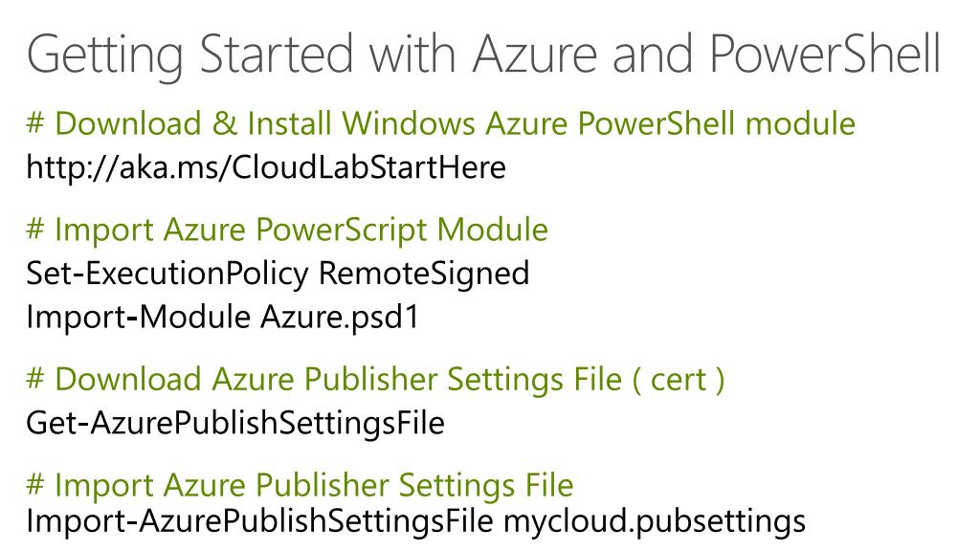Select the RemoteSigned parameter text

[424, 275]
